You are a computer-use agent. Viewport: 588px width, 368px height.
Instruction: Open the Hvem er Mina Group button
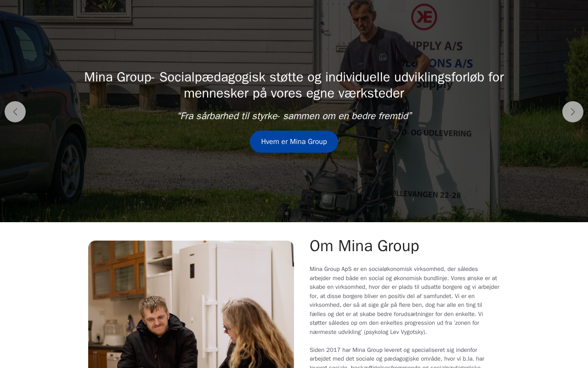(294, 142)
